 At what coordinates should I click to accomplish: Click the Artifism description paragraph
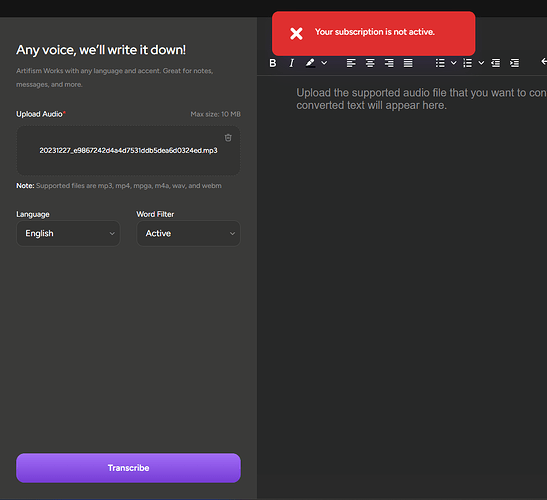115,77
